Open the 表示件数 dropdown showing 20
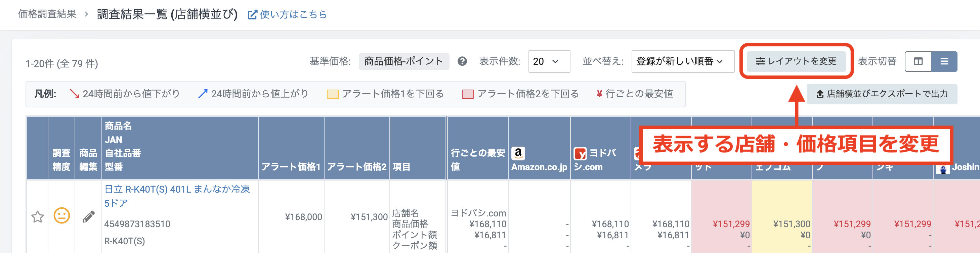980x253 pixels. tap(549, 61)
